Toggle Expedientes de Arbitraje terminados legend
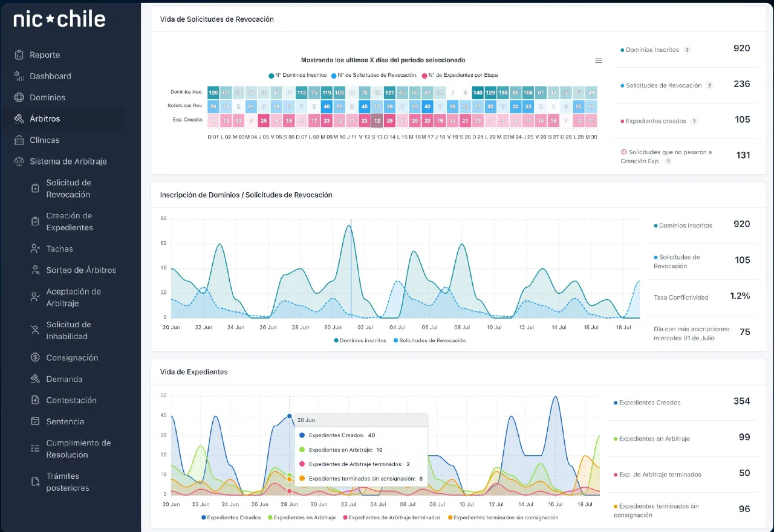 tap(392, 517)
